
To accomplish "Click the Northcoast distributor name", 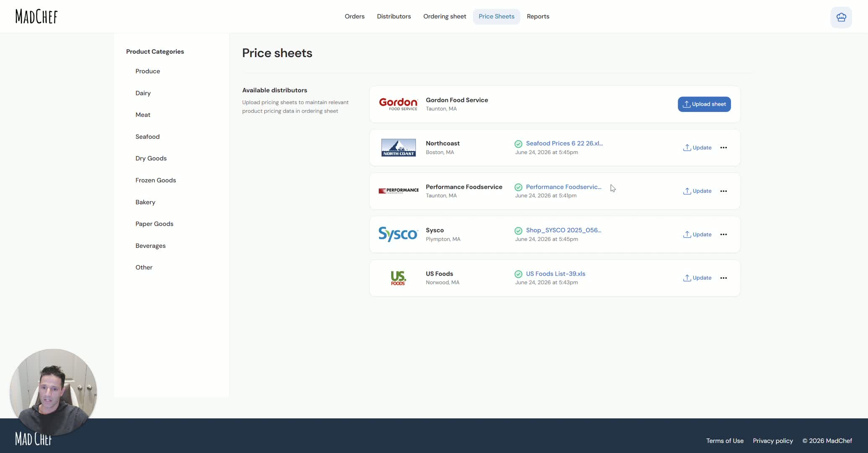I will (x=443, y=143).
